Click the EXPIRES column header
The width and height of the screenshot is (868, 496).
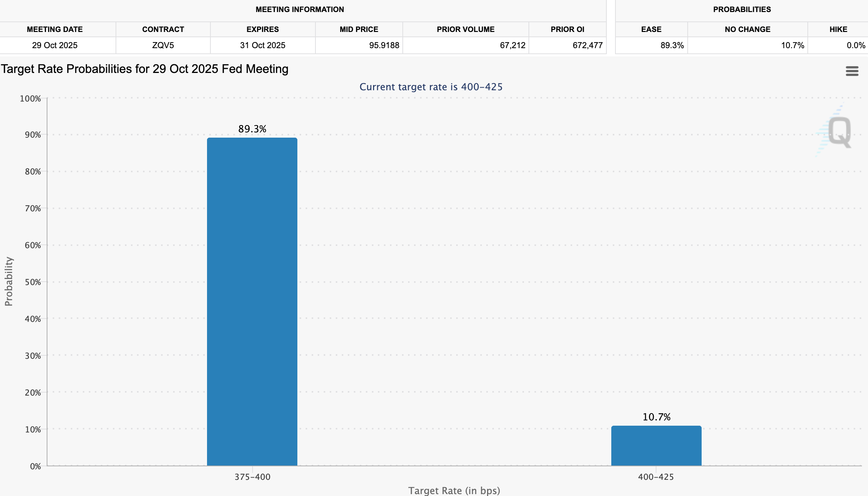coord(262,29)
